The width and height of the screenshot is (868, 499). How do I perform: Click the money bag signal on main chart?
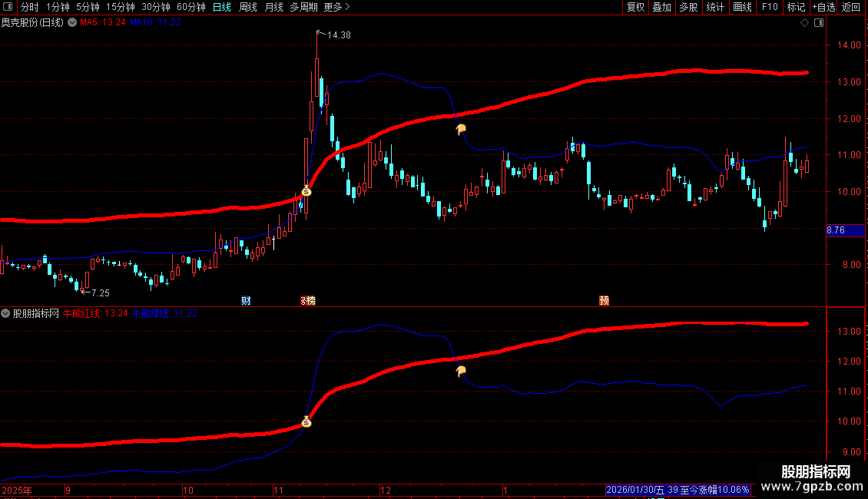pyautogui.click(x=306, y=191)
